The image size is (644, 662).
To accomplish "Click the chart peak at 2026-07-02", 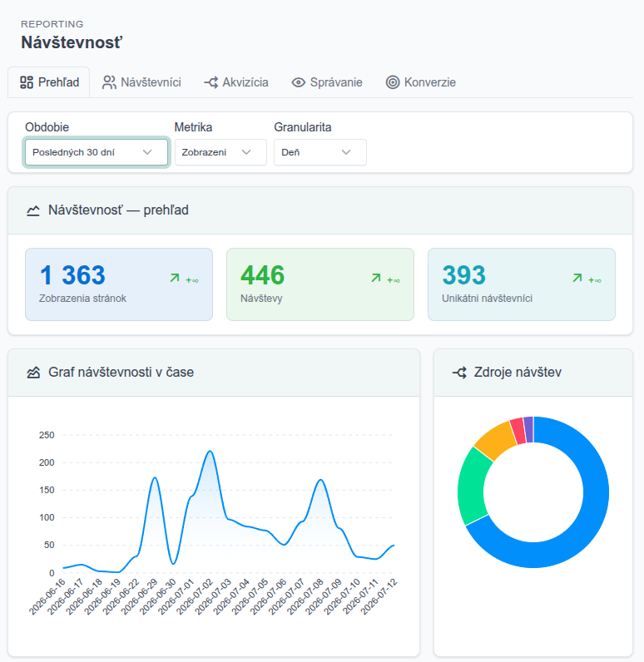I will (210, 451).
